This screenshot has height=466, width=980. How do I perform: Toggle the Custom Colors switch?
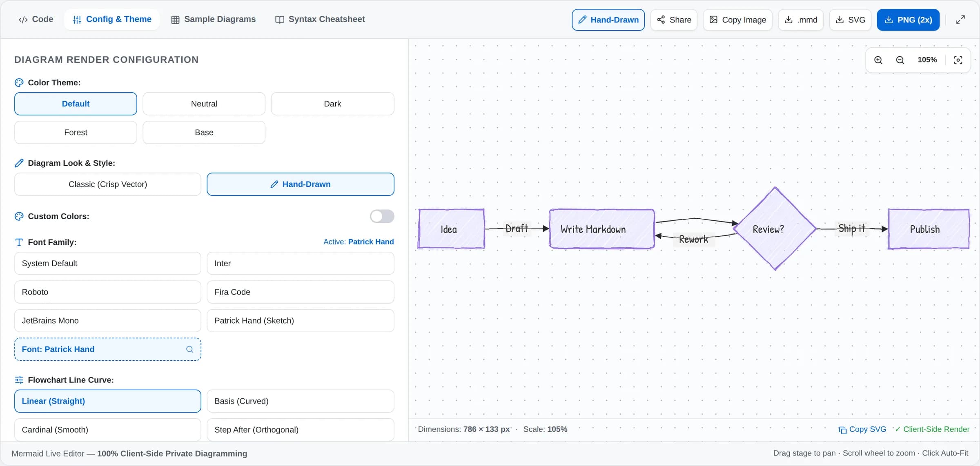[382, 216]
